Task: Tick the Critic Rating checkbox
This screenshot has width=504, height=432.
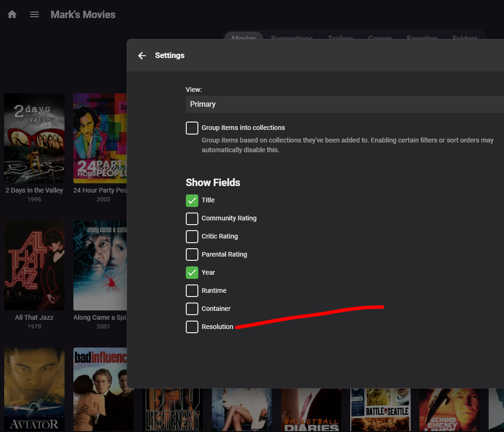Action: point(192,237)
